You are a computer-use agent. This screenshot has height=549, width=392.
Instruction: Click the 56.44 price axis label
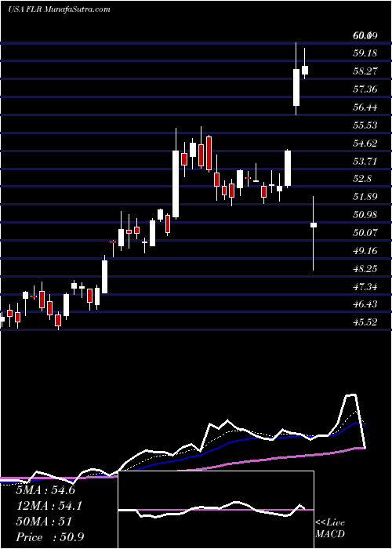pyautogui.click(x=365, y=107)
